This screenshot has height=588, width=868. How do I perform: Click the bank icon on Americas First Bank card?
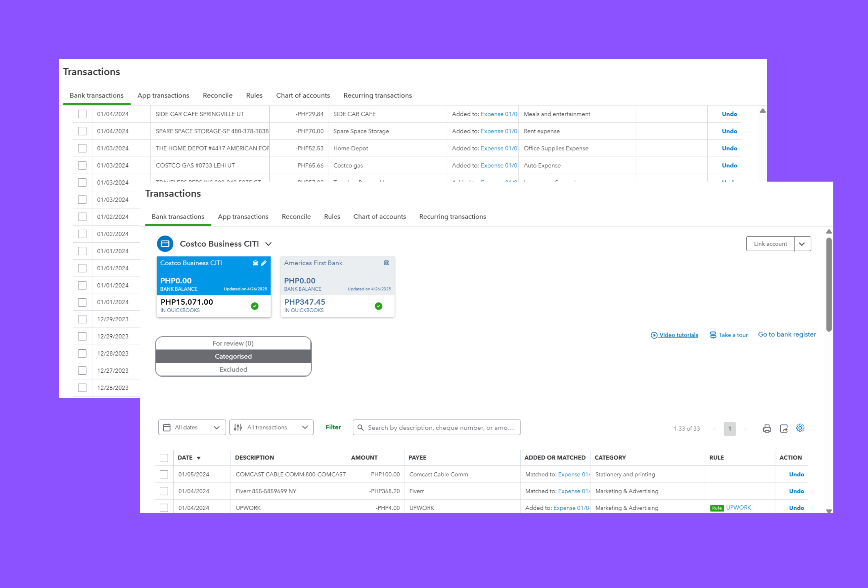[386, 263]
